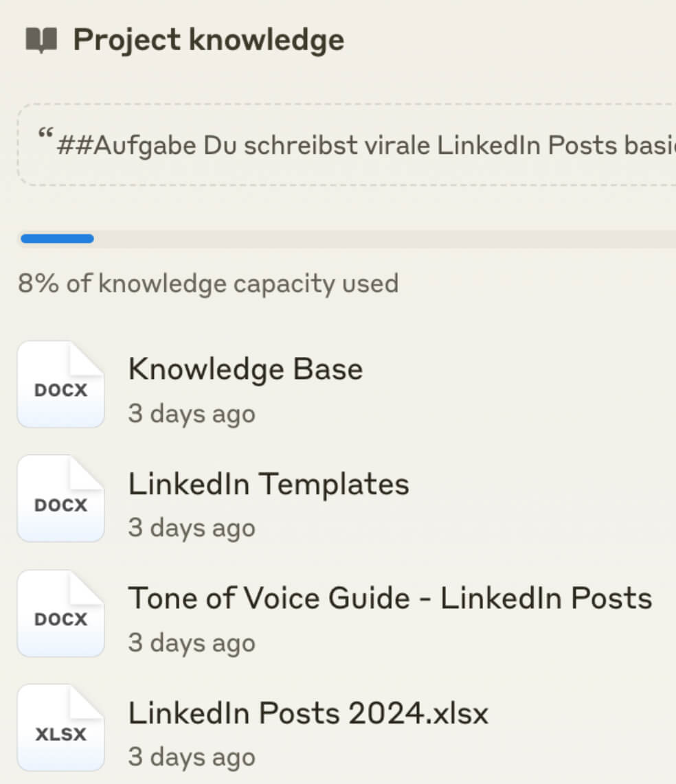The image size is (676, 784).
Task: Click the 8% of knowledge capacity used text
Action: coord(208,284)
